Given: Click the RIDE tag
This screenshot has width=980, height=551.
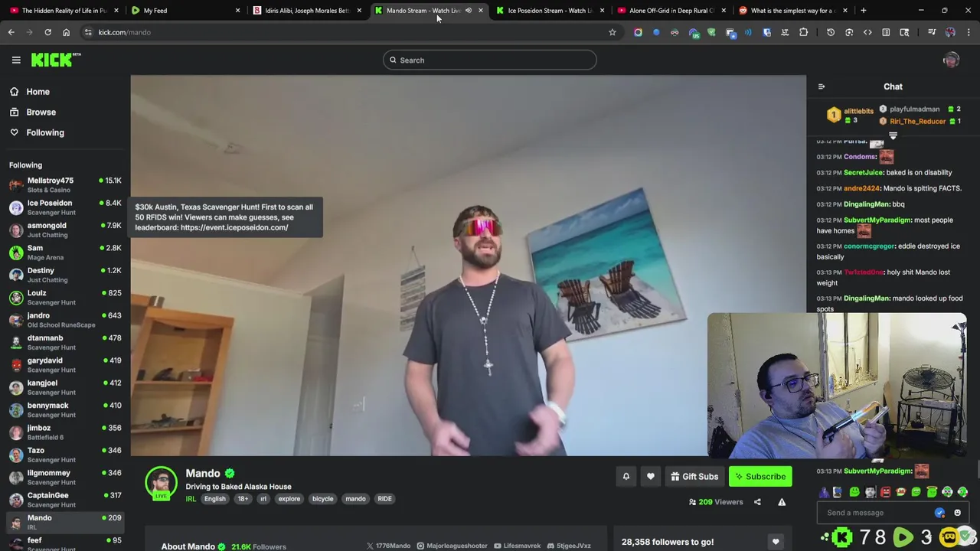Looking at the screenshot, I should 384,499.
